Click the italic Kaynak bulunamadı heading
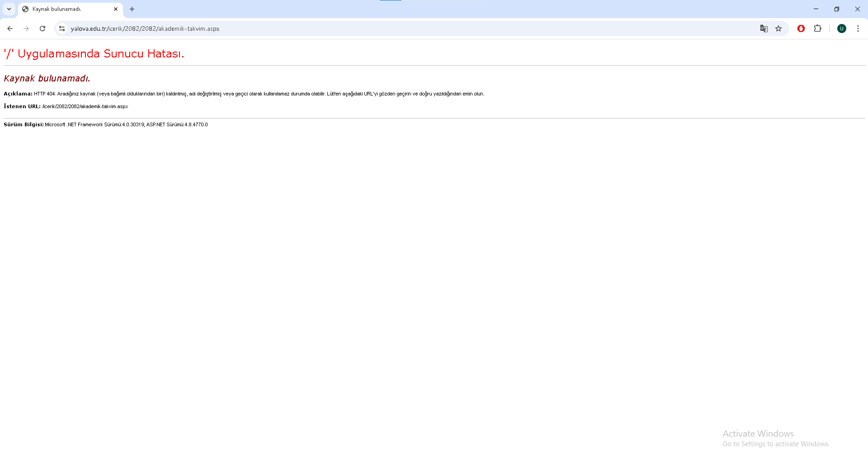868x467 pixels. click(47, 78)
